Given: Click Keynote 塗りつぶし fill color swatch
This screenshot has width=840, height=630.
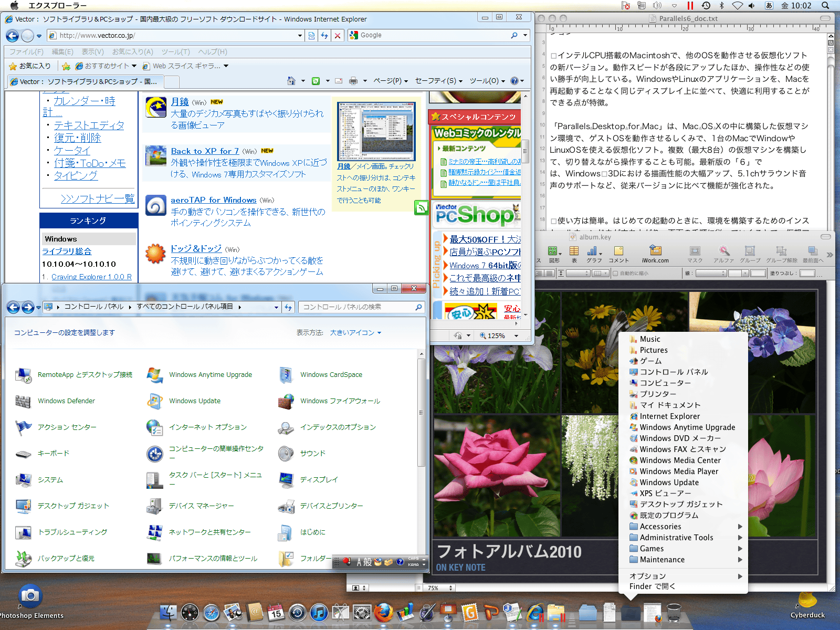Looking at the screenshot, I should 807,274.
